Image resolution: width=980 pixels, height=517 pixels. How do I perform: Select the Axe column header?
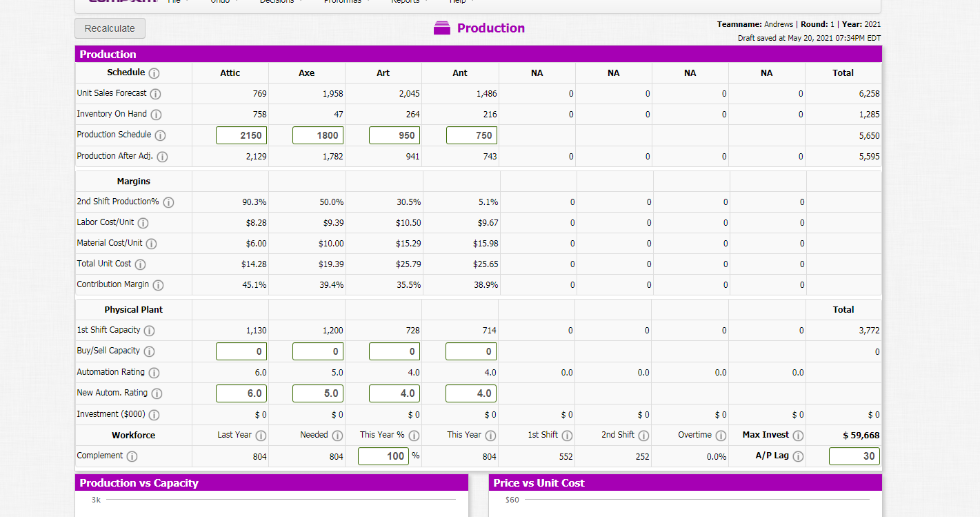(307, 73)
